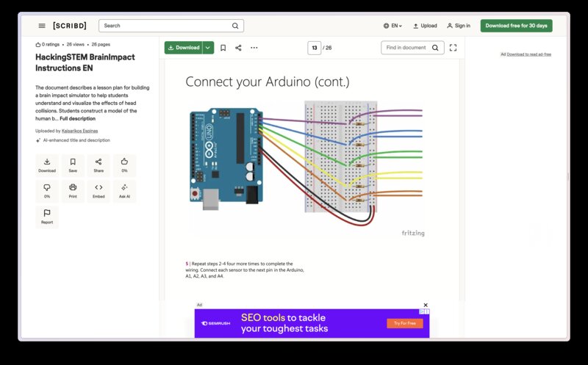The width and height of the screenshot is (588, 365).
Task: Open the EN language selector
Action: [392, 26]
